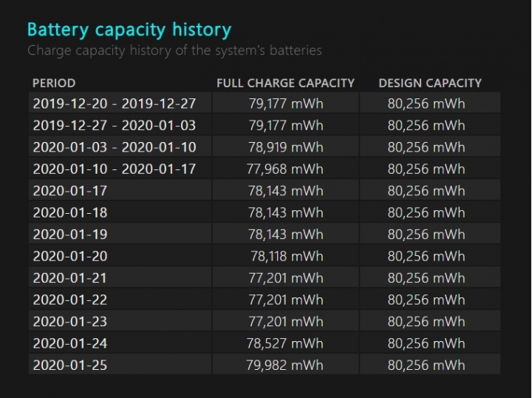This screenshot has height=398, width=532.
Task: Click the DESIGN CAPACITY column header
Action: point(430,83)
